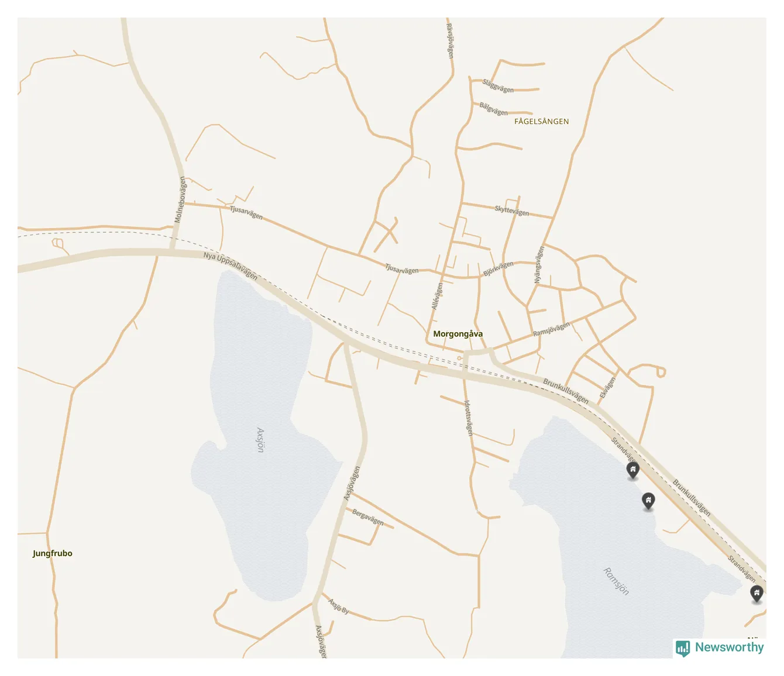The width and height of the screenshot is (784, 676).
Task: Click the northernmost house marker on Strandvägen
Action: click(x=632, y=470)
